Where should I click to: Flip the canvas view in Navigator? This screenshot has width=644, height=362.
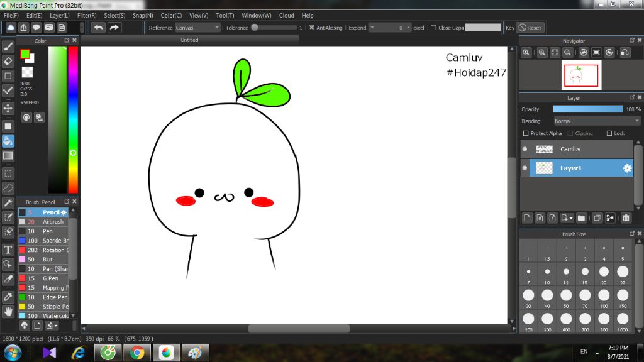(x=625, y=53)
